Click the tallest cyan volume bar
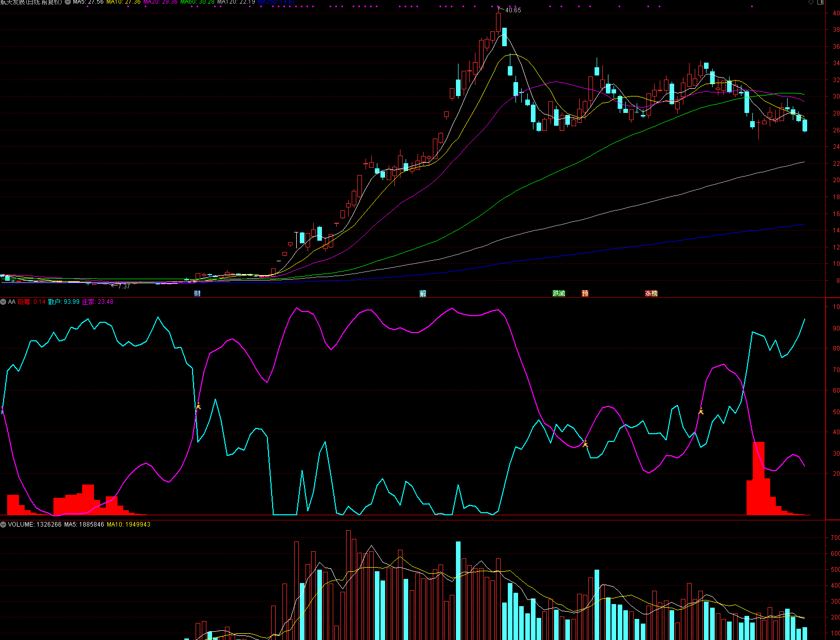840x640 pixels. point(458,590)
